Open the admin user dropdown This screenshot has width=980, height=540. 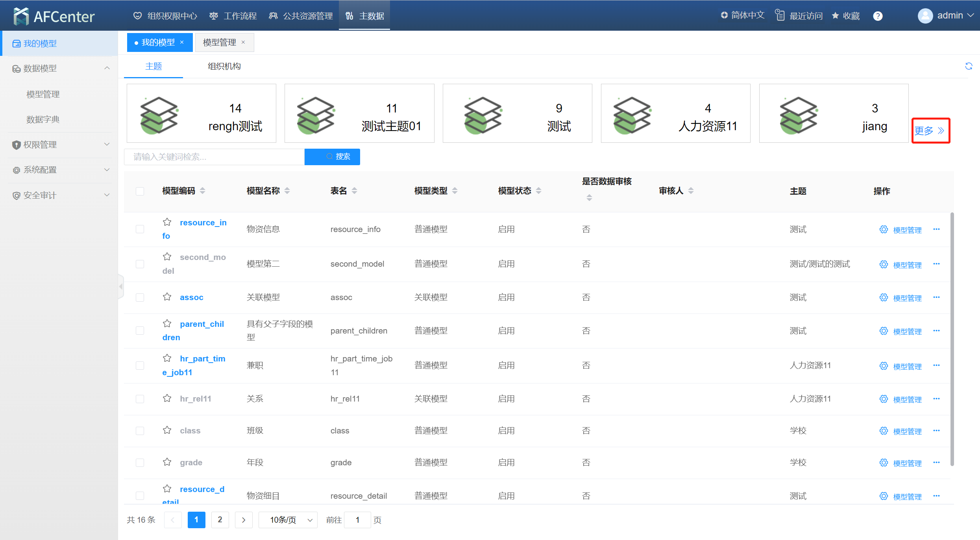click(949, 16)
